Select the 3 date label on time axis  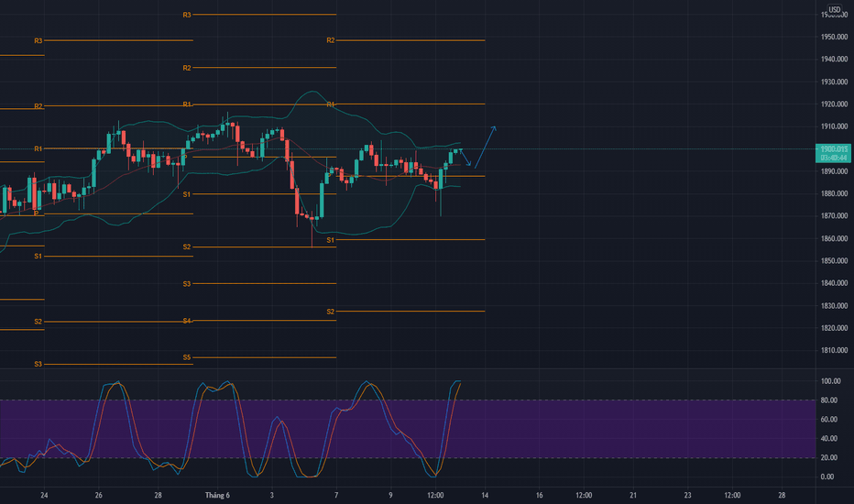272,495
